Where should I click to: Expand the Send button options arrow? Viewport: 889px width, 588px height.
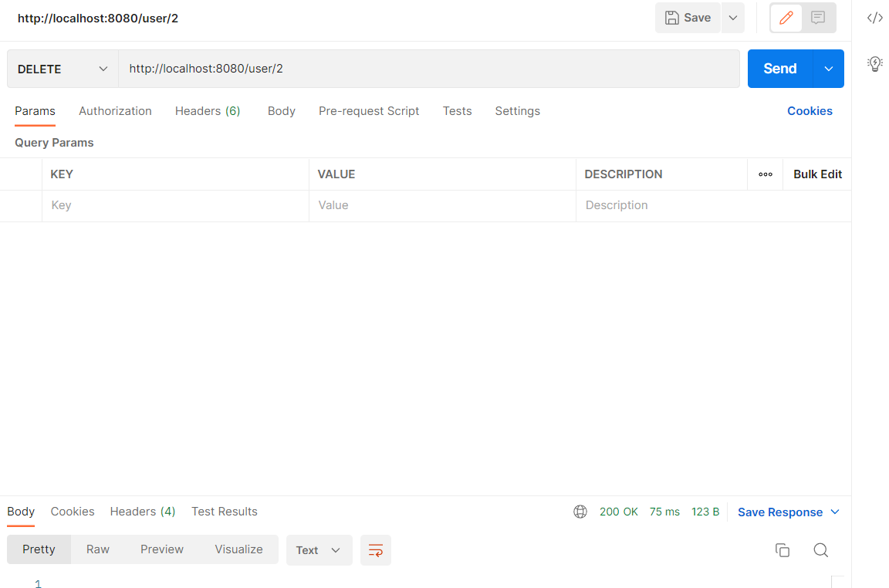pyautogui.click(x=828, y=69)
